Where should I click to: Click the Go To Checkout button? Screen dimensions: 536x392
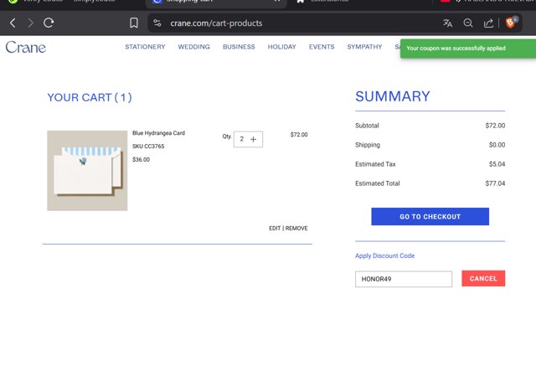coord(430,216)
